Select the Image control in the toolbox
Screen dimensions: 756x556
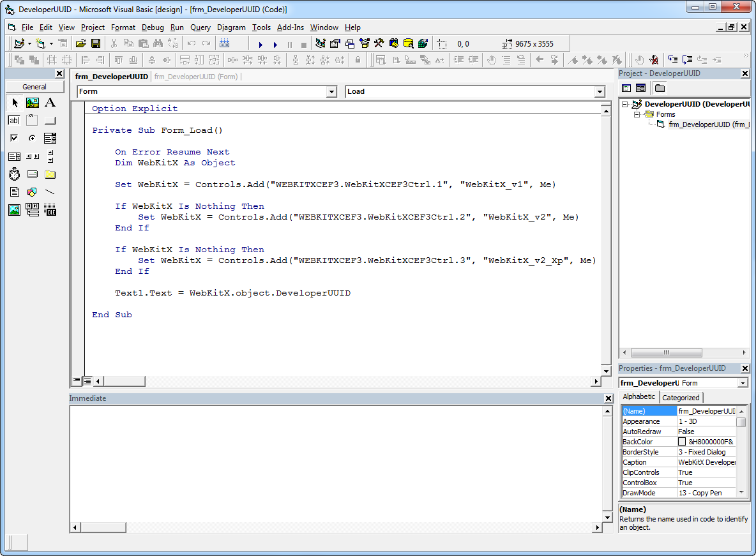tap(15, 210)
